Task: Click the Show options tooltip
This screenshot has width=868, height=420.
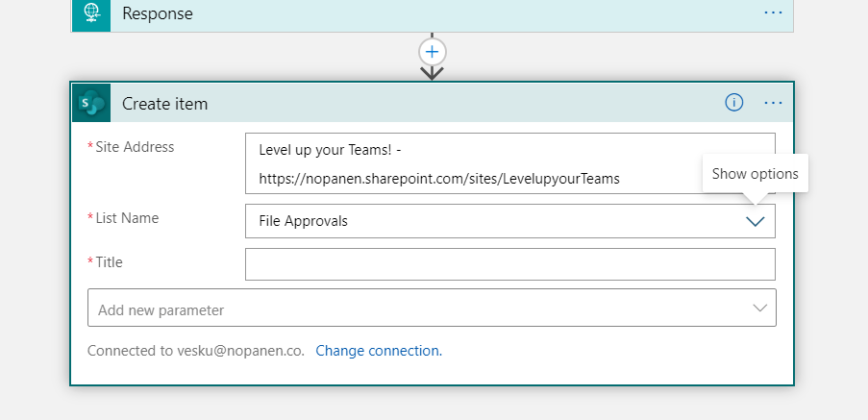Action: coord(755,174)
